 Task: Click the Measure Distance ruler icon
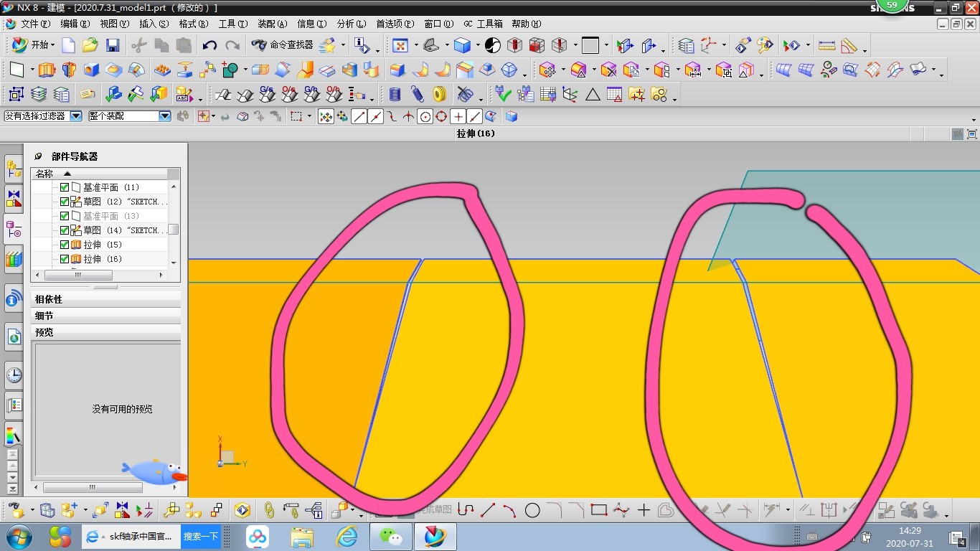tap(827, 45)
